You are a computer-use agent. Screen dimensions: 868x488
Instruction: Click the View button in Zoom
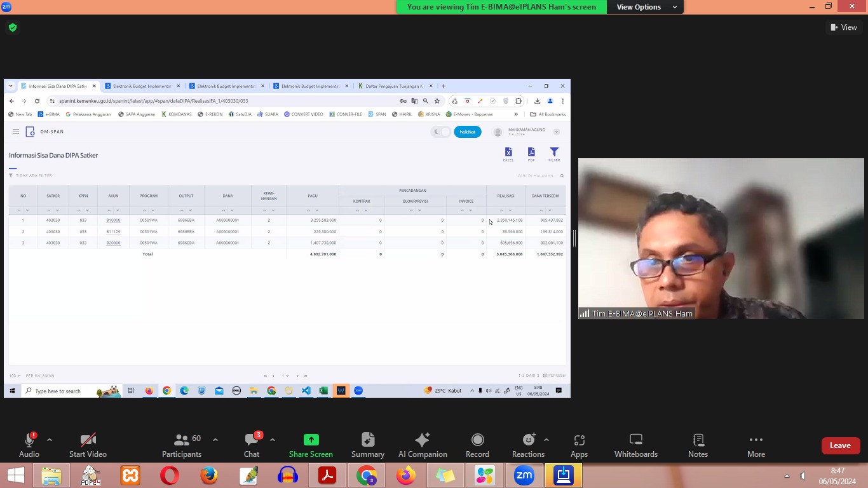point(844,27)
